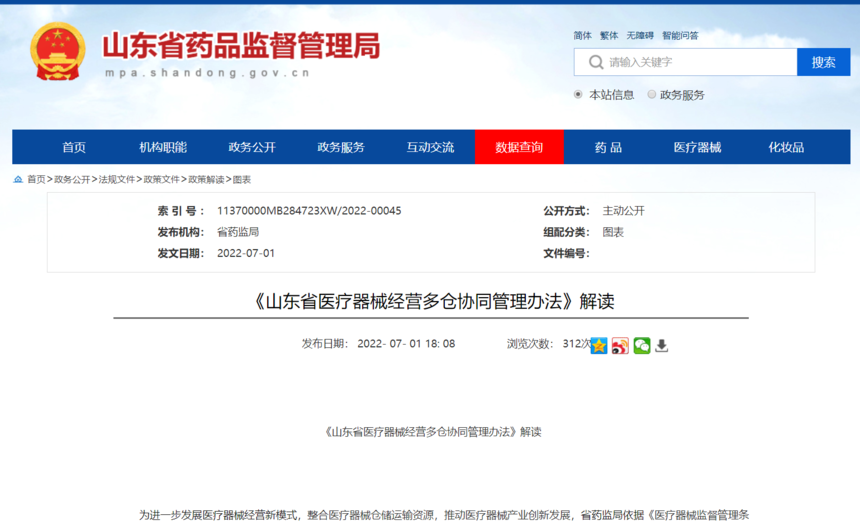The width and height of the screenshot is (860, 530).
Task: Go to 政务公开 in breadcrumb
Action: pyautogui.click(x=72, y=179)
